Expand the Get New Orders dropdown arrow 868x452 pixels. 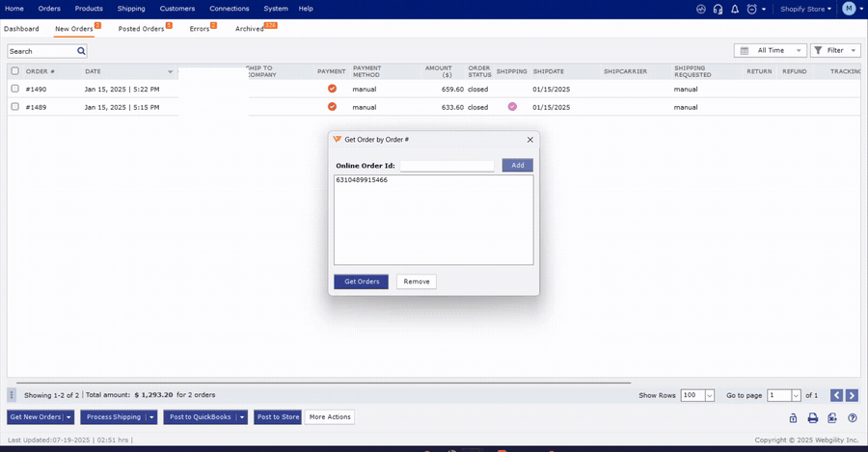68,417
